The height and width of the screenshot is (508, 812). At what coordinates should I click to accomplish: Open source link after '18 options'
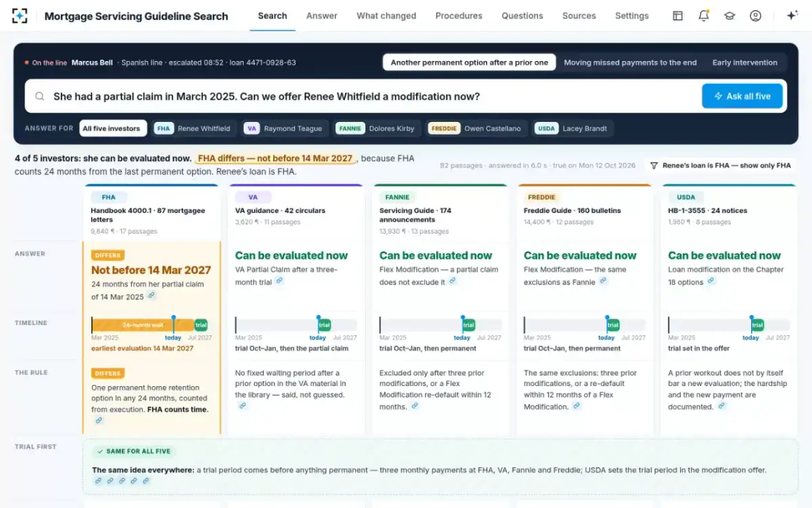(x=711, y=281)
